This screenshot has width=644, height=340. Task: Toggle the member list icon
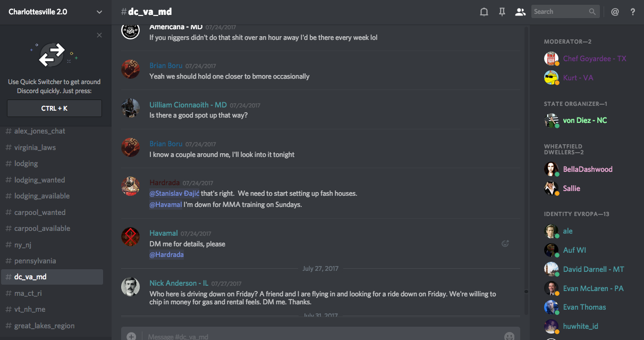tap(520, 12)
